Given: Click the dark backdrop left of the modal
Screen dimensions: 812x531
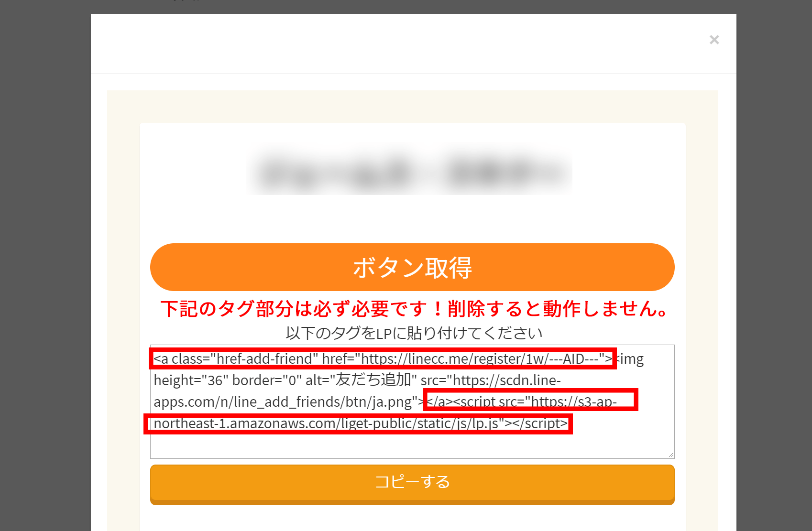Looking at the screenshot, I should (x=45, y=265).
